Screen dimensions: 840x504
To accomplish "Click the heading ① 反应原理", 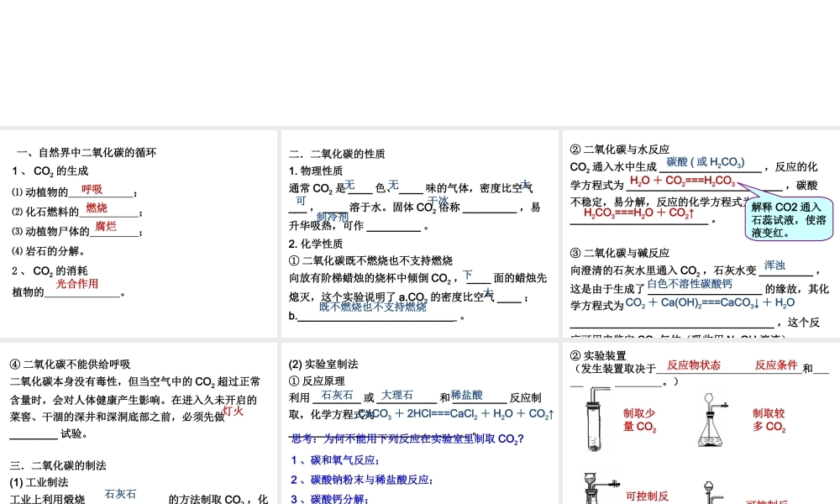I will [x=317, y=381].
